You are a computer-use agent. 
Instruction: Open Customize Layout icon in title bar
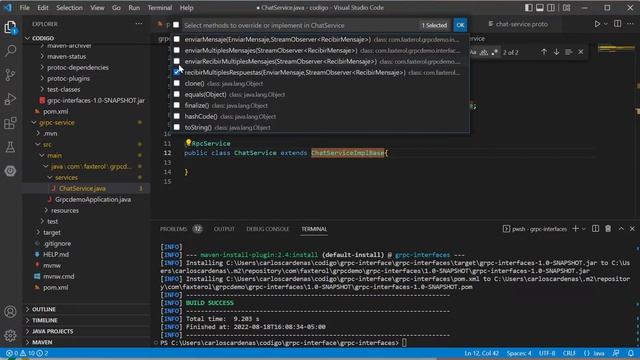pyautogui.click(x=567, y=8)
